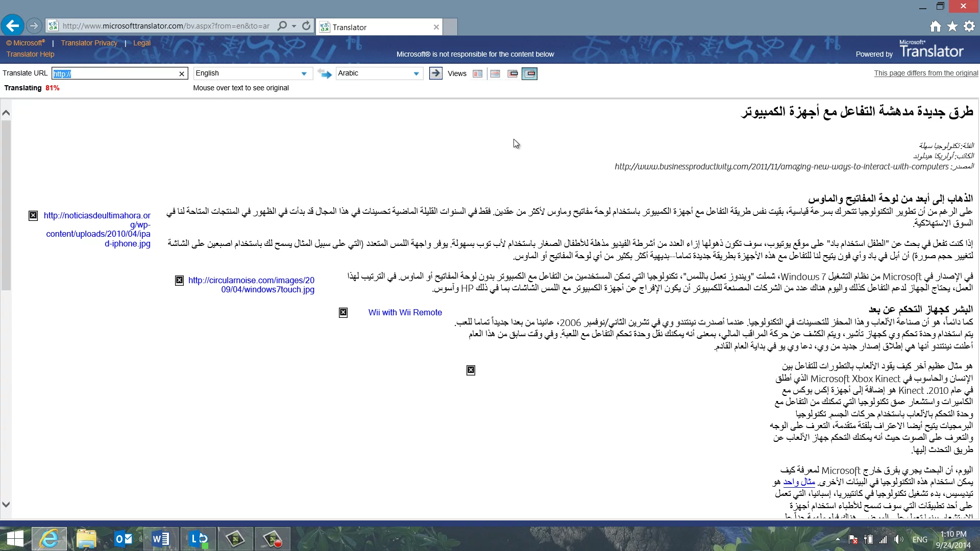Switch to the Translator browser tab

(x=378, y=27)
